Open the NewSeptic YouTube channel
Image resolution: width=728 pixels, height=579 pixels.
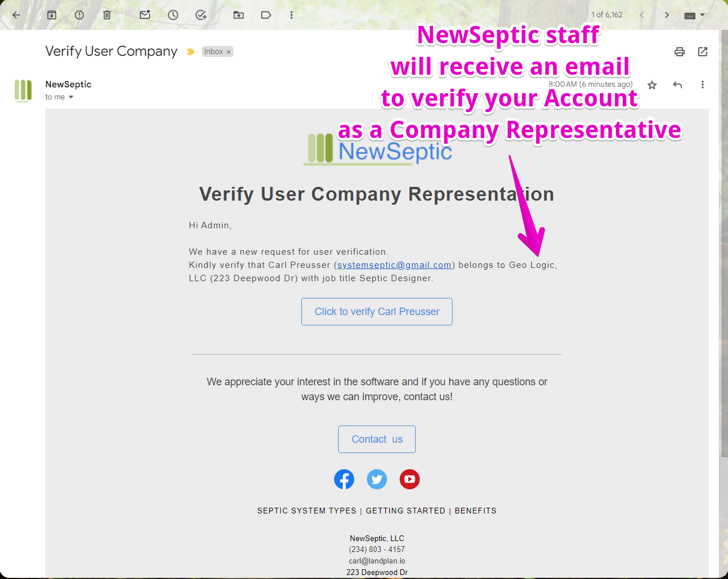pos(409,479)
